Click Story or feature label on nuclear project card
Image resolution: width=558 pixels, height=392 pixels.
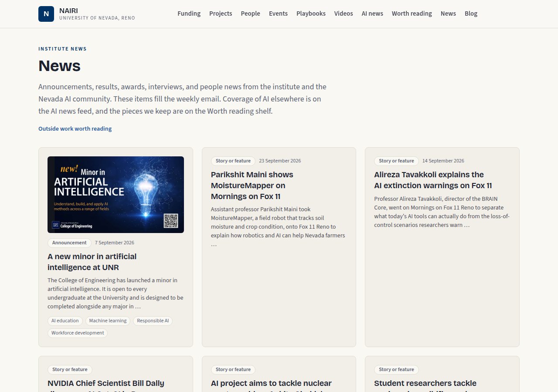click(x=233, y=369)
